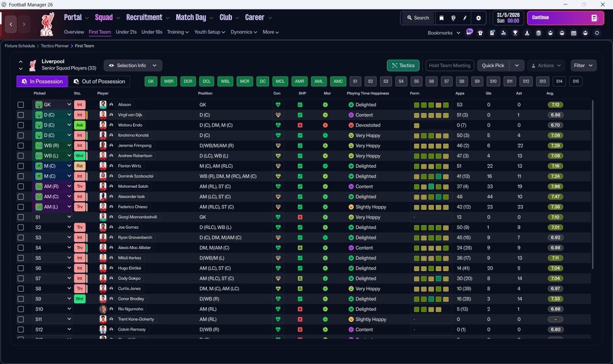Go back with the left arrow button
This screenshot has width=613, height=364.
(11, 24)
